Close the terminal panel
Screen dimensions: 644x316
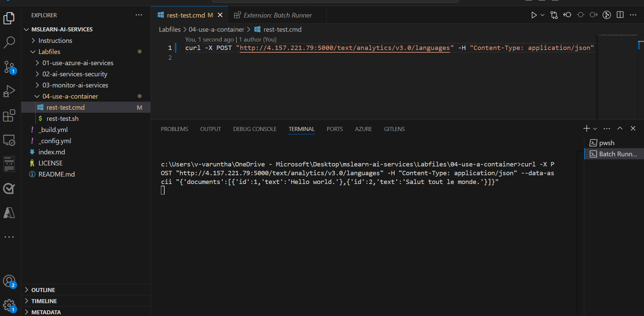pos(633,129)
